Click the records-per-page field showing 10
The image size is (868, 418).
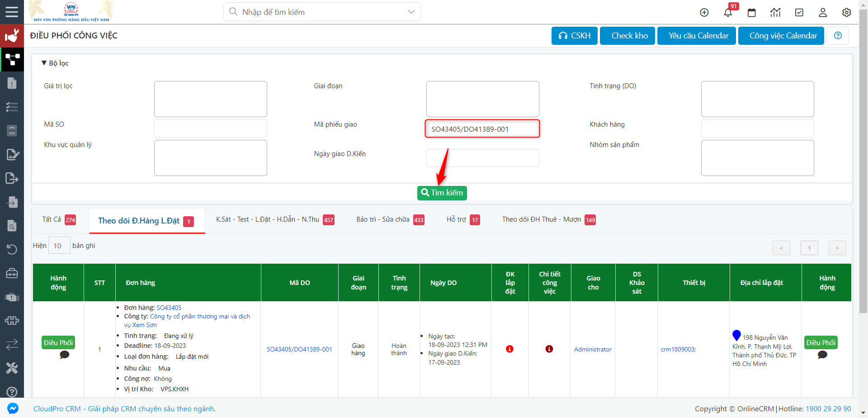59,246
